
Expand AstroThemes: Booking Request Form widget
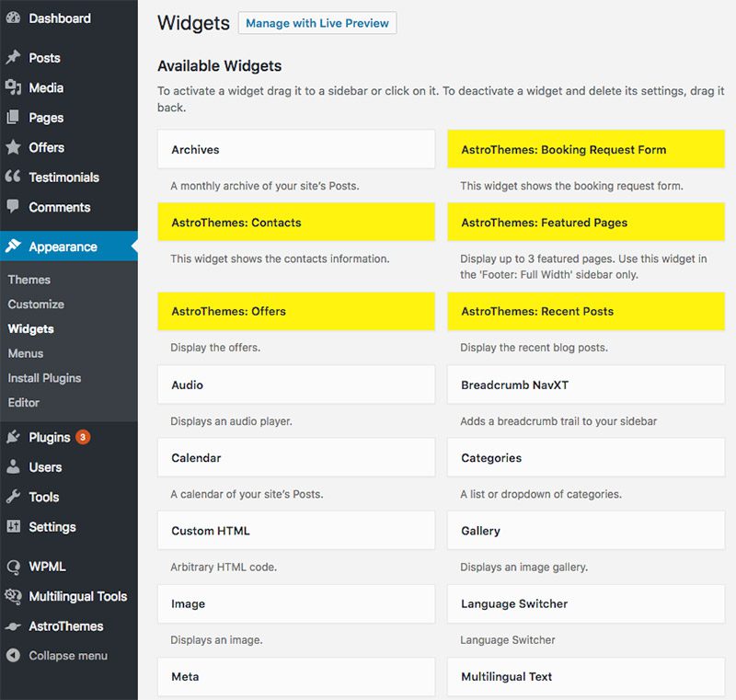[586, 149]
